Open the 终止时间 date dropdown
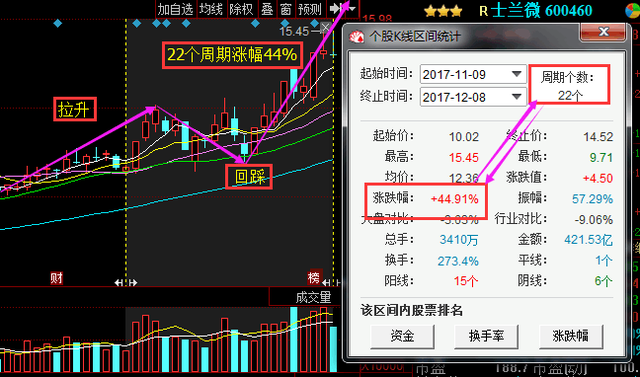The width and height of the screenshot is (640, 377). [517, 97]
